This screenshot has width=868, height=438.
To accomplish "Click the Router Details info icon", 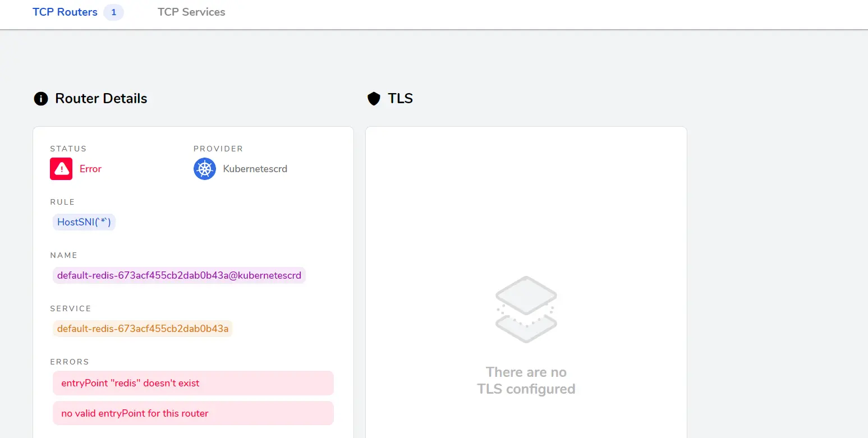I will 41,99.
